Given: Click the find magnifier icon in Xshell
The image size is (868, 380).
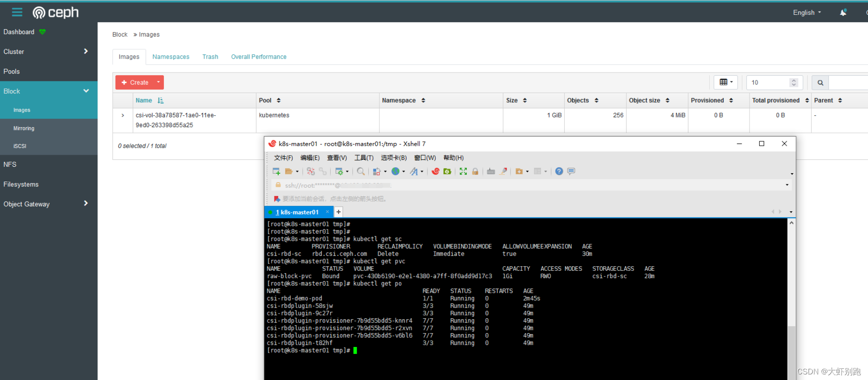Looking at the screenshot, I should 360,171.
